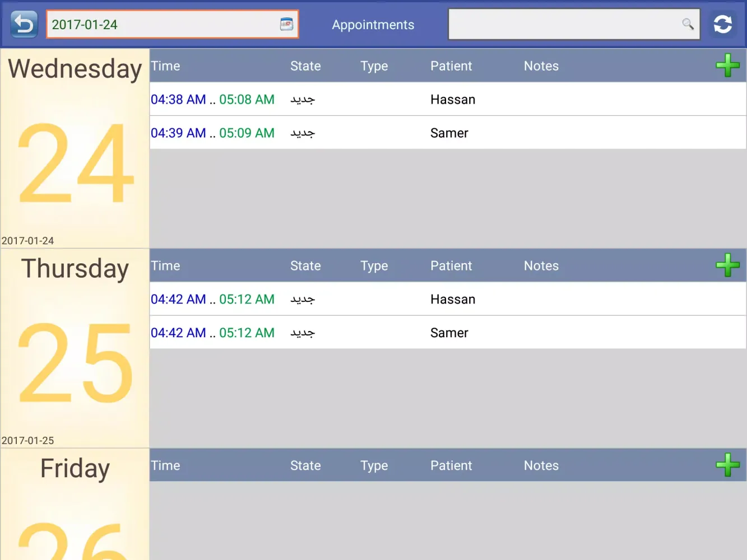The width and height of the screenshot is (747, 560).
Task: Click end time 05:09 AM in Wednesday's list
Action: tap(247, 133)
